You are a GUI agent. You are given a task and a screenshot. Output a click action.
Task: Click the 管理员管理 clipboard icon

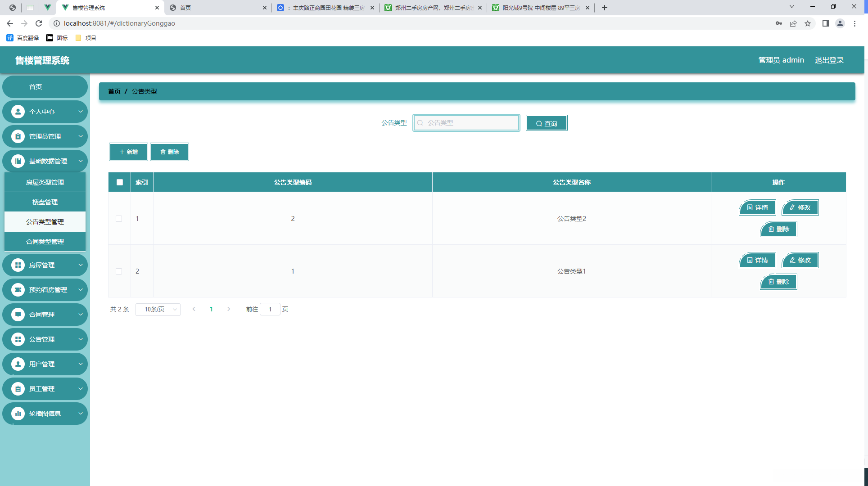coord(18,136)
